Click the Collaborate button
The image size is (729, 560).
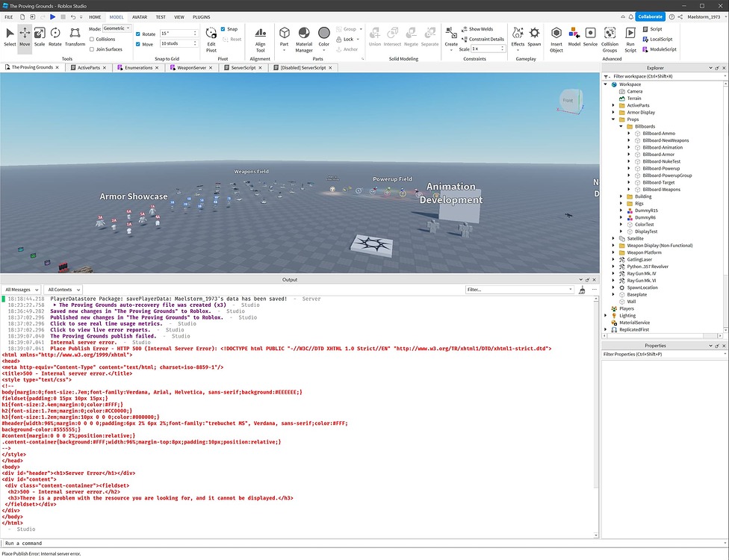650,16
